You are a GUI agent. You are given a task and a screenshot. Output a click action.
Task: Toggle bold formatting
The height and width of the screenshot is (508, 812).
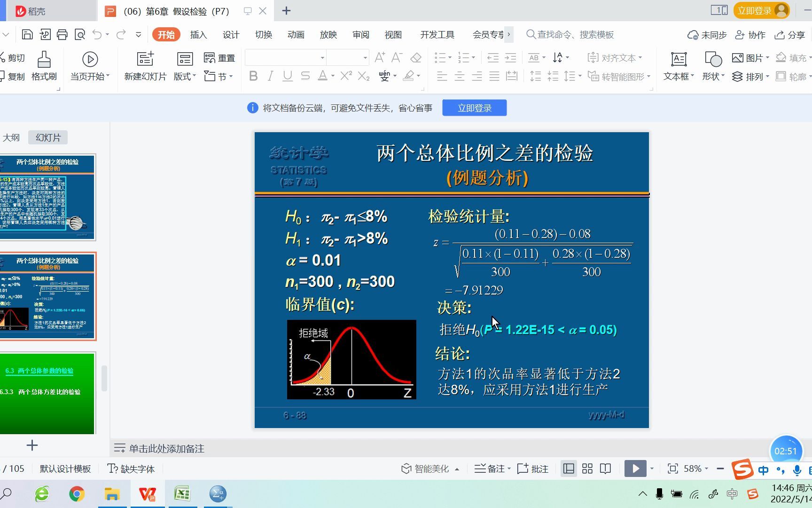(253, 76)
